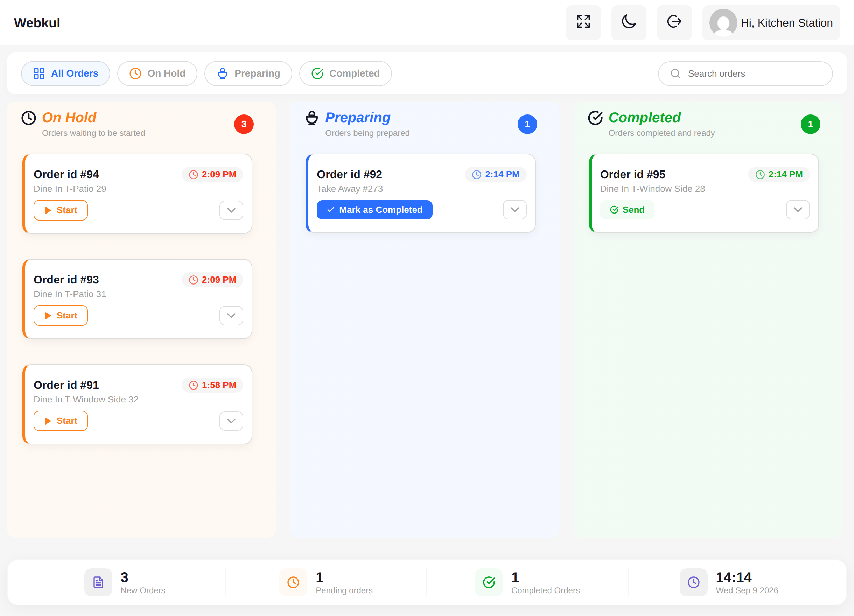This screenshot has width=854, height=616.
Task: Click 'Take Away #273' text
Action: [x=350, y=189]
